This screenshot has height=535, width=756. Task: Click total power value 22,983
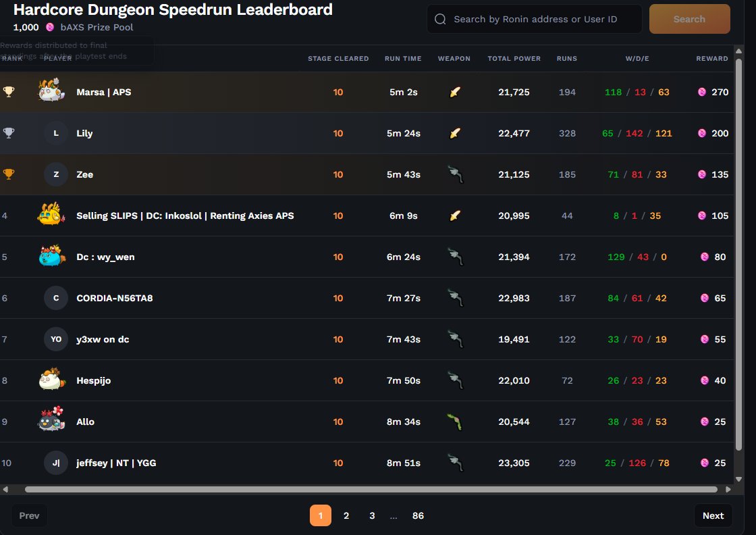click(514, 298)
